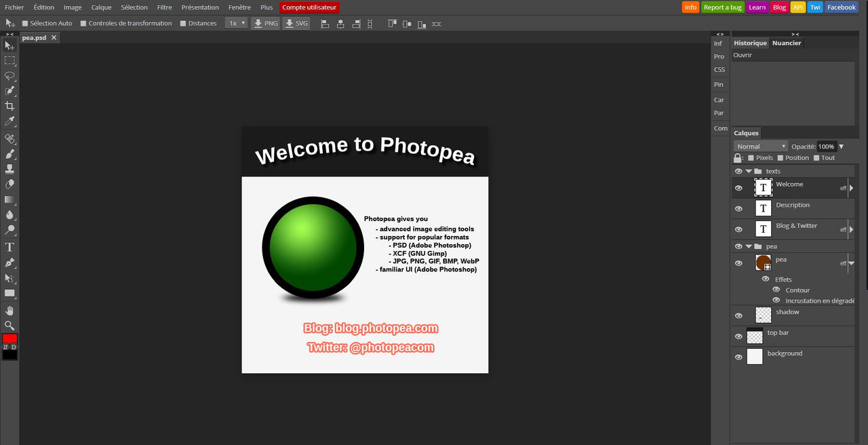The height and width of the screenshot is (445, 868).
Task: Export as PNG button
Action: click(x=266, y=23)
